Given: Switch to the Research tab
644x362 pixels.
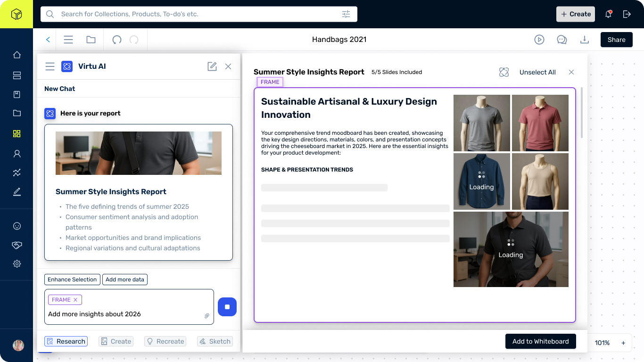Looking at the screenshot, I should coord(66,341).
